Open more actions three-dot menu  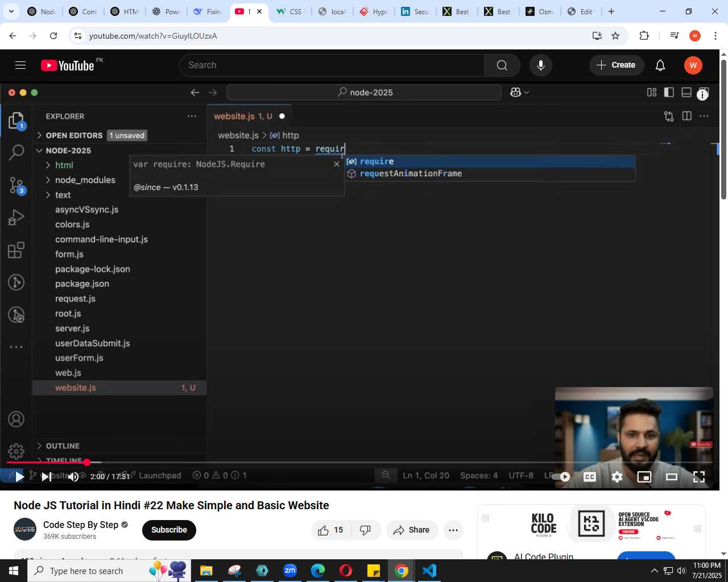pyautogui.click(x=453, y=530)
